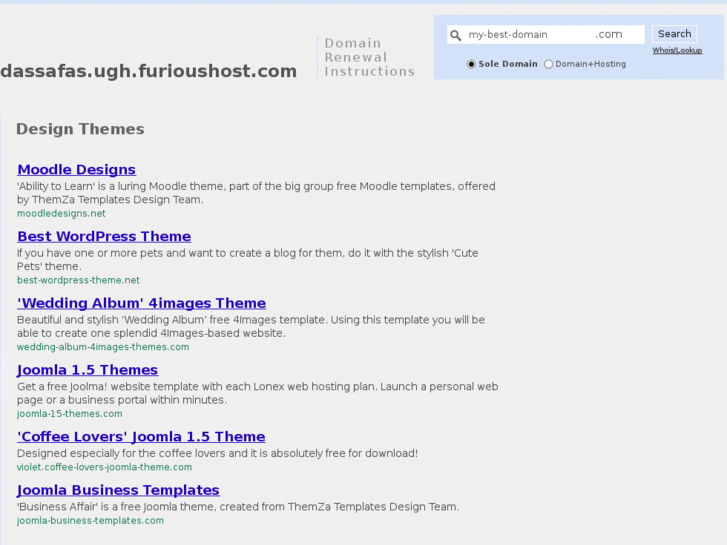The image size is (727, 545).
Task: Click the joomla-15-themes.com URL text
Action: 70,414
